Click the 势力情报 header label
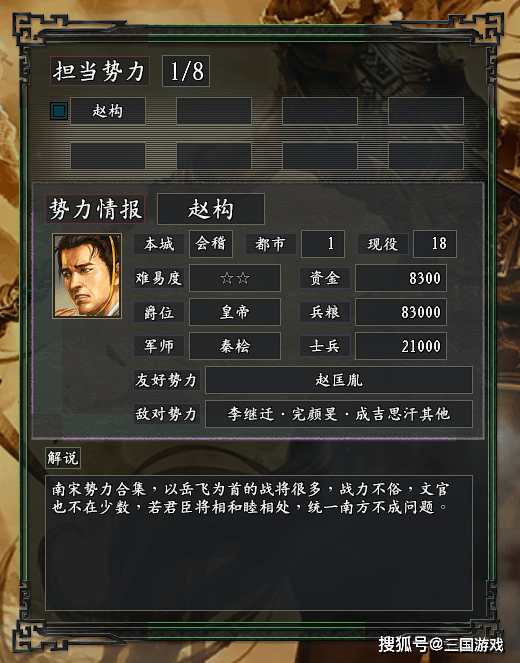Viewport: 520px width, 663px height. tap(95, 209)
